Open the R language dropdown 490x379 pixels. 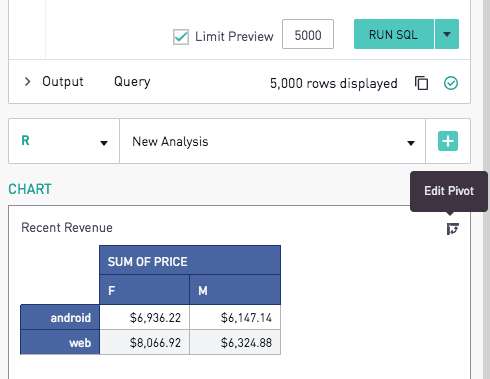click(64, 141)
